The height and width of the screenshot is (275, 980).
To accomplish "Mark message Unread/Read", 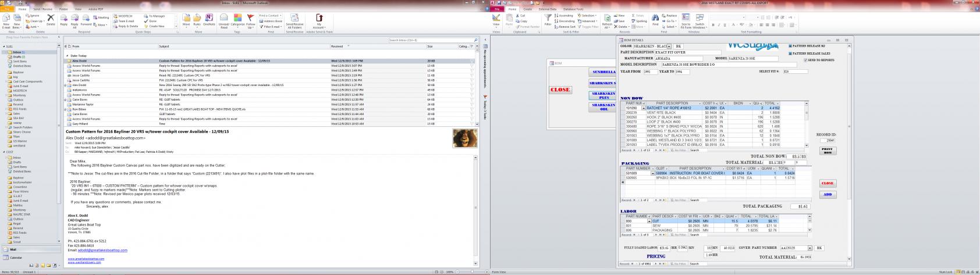I will (224, 22).
